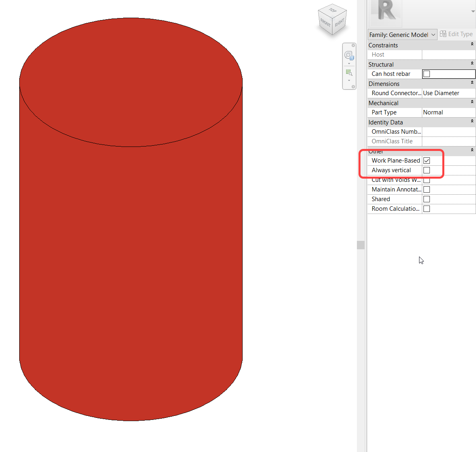The image size is (476, 452).
Task: Collapse the Identity Data section header
Action: pyautogui.click(x=472, y=122)
